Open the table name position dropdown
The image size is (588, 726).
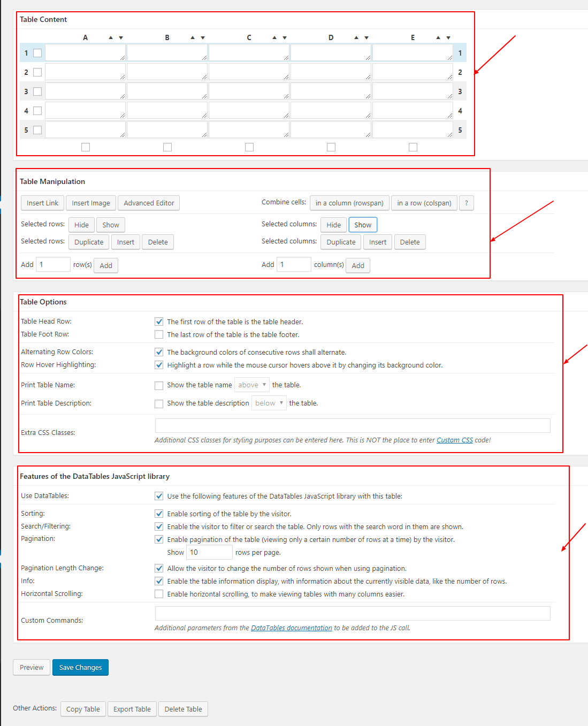[x=251, y=384]
